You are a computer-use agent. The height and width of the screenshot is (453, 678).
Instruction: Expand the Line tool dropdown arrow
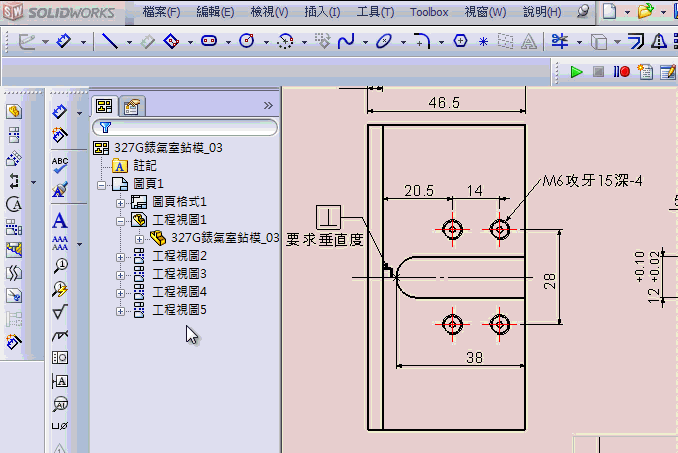pyautogui.click(x=129, y=42)
